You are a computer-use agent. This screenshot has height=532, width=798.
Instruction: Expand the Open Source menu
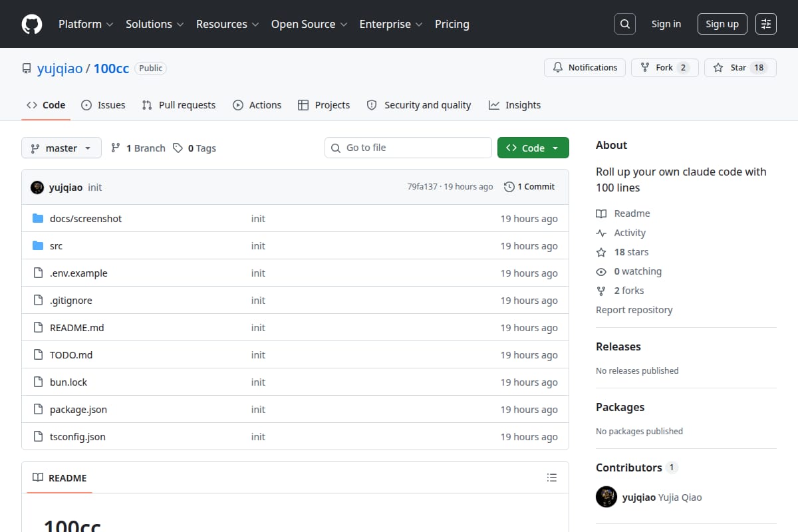[309, 24]
